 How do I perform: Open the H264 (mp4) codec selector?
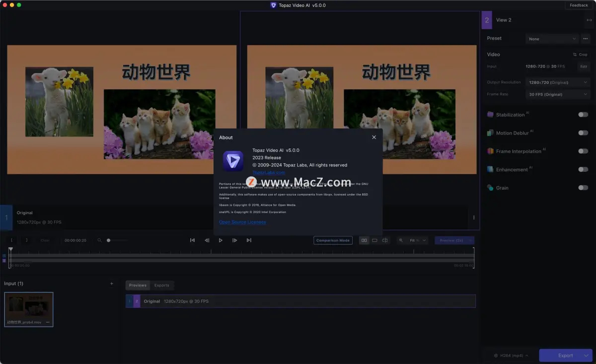511,356
